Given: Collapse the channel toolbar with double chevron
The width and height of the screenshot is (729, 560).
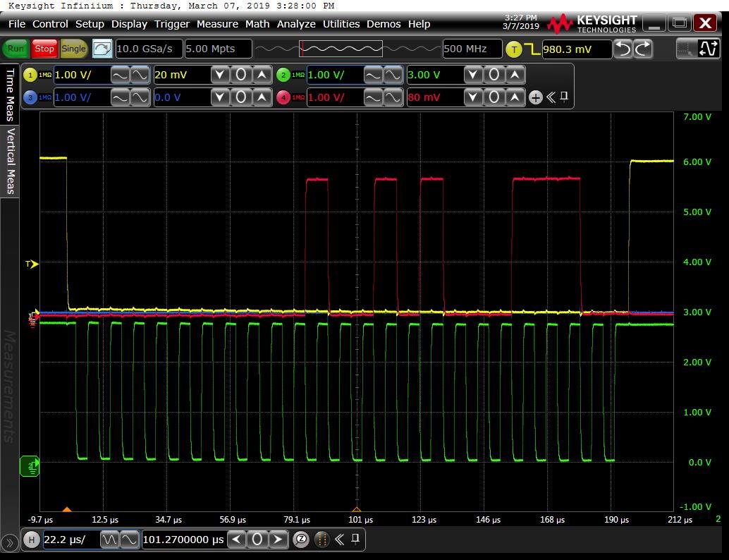Looking at the screenshot, I should pos(551,97).
